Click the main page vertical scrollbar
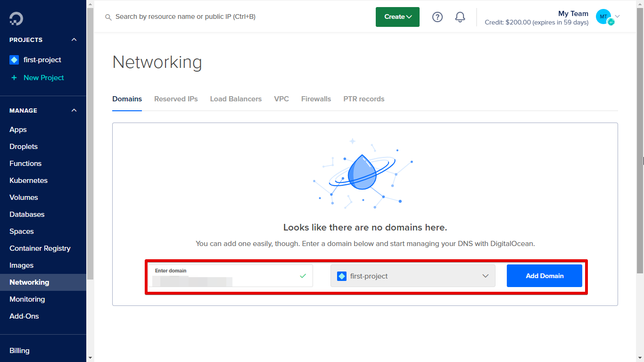644x362 pixels. (640, 140)
